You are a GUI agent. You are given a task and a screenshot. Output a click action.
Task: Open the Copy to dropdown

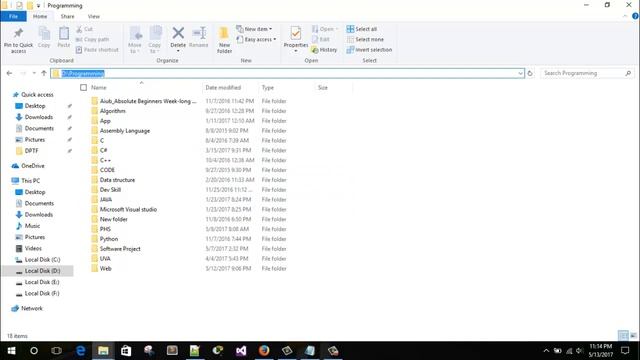point(155,40)
